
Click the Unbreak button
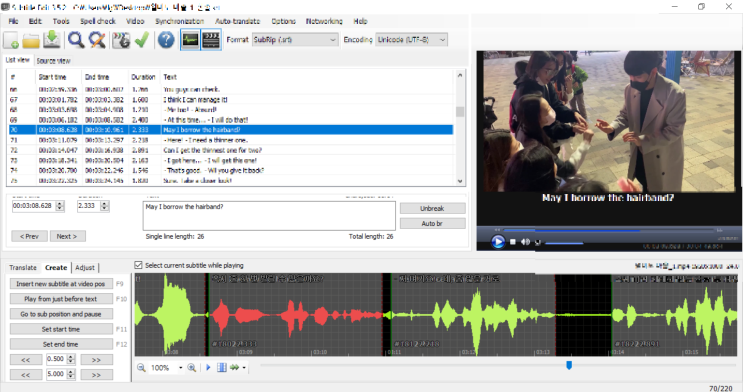(432, 209)
